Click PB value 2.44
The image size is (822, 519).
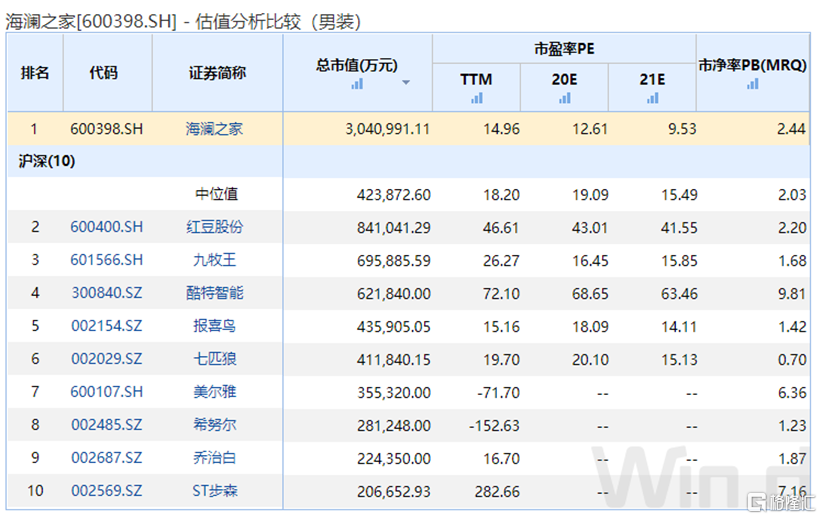791,129
